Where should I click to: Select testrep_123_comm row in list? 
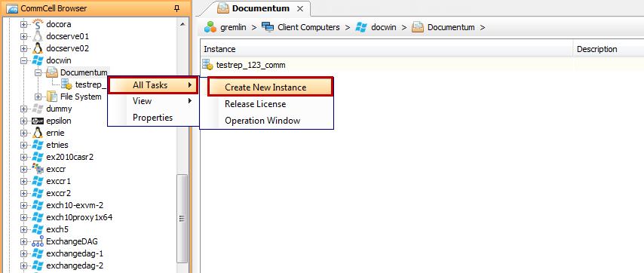pyautogui.click(x=422, y=65)
